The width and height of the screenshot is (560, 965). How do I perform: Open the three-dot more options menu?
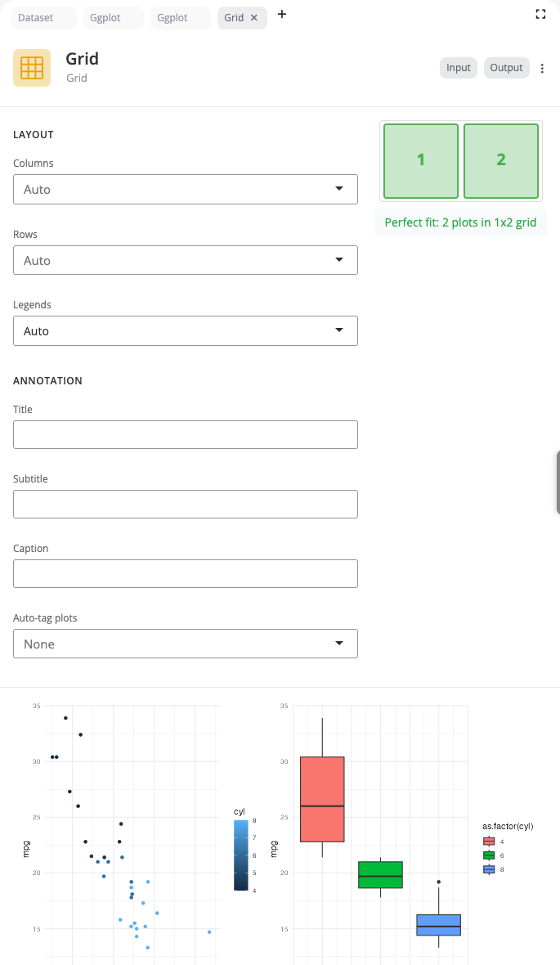pos(542,68)
